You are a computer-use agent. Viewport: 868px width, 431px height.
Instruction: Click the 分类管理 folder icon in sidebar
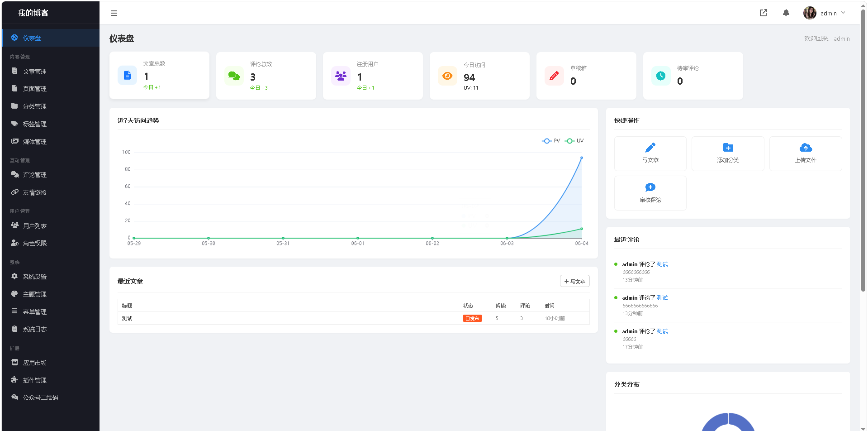point(14,106)
